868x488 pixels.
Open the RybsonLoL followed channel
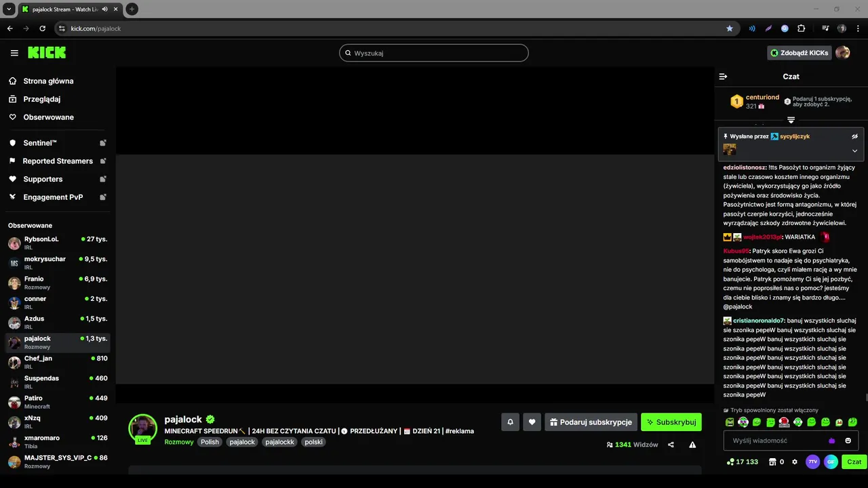[x=58, y=243]
